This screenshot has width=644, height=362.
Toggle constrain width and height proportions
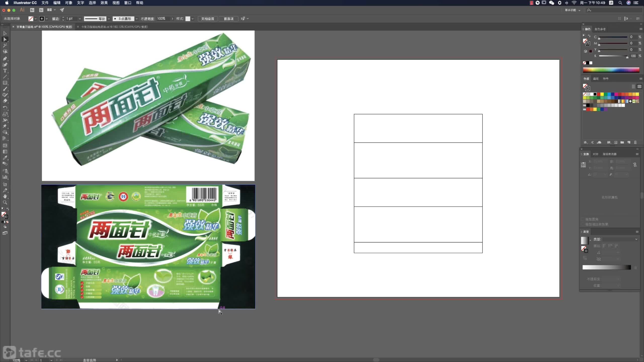[x=635, y=165]
